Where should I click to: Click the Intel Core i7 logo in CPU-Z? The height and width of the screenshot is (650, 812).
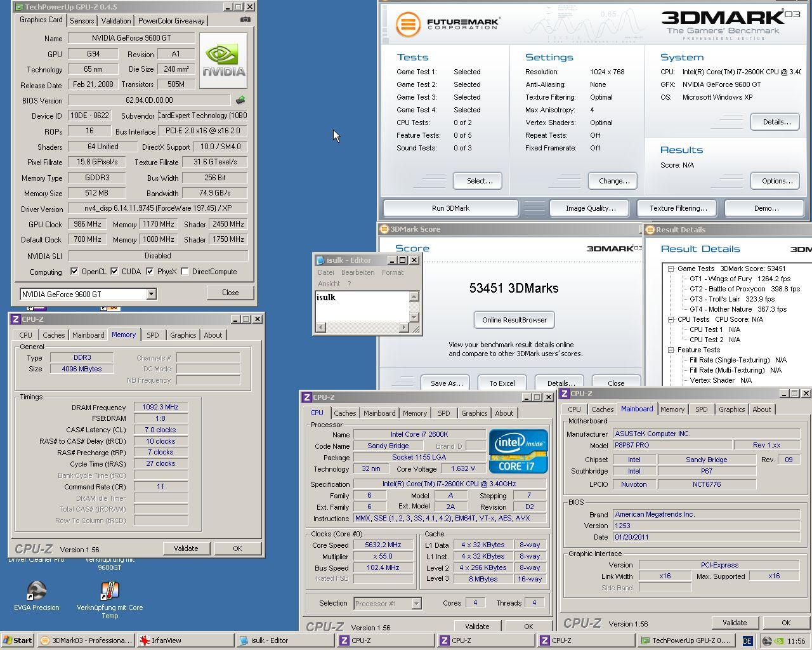click(x=518, y=451)
